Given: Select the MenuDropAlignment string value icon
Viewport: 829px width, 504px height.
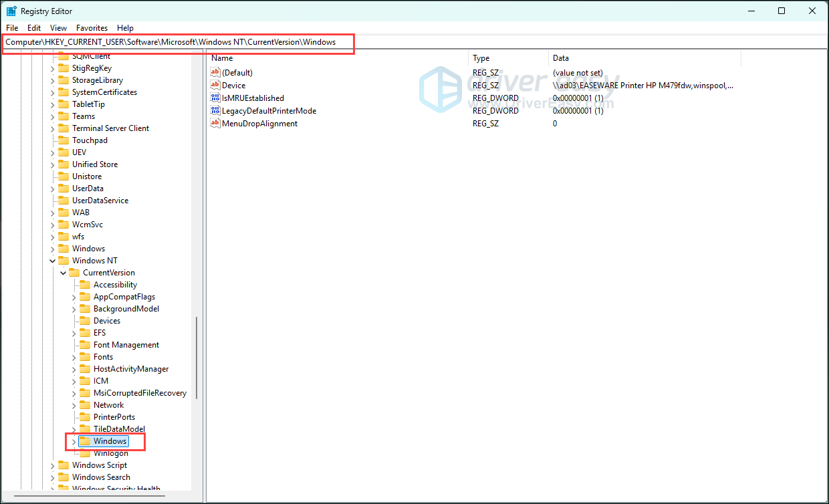Looking at the screenshot, I should [x=215, y=123].
